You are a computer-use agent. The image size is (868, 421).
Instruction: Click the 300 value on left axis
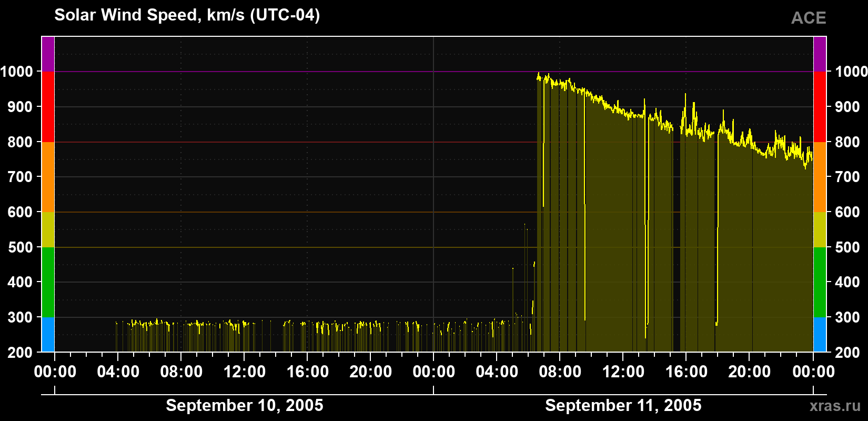pos(21,317)
